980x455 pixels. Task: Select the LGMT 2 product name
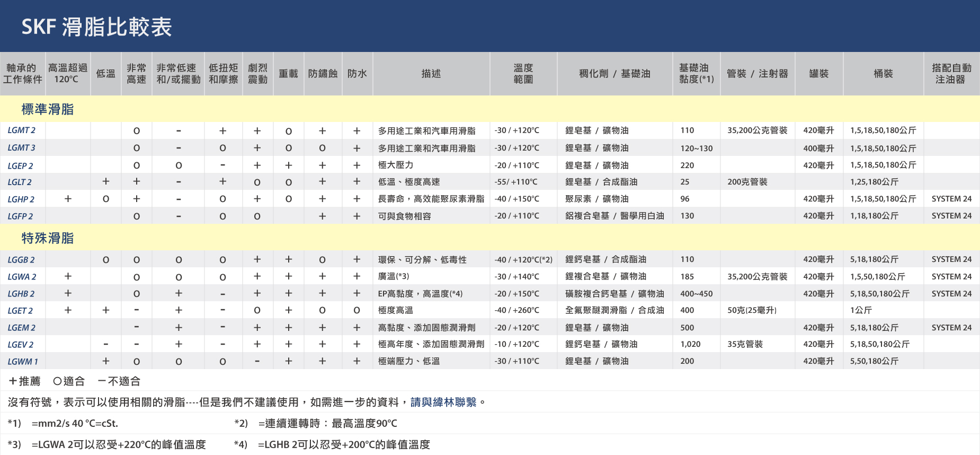(x=22, y=130)
